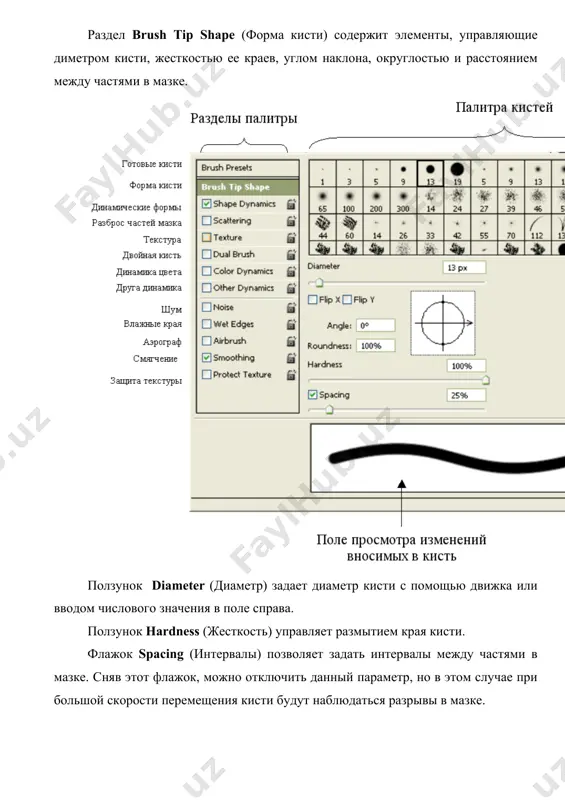Image resolution: width=565 pixels, height=800 pixels.
Task: Lock the Wet Edges setting
Action: point(291,324)
